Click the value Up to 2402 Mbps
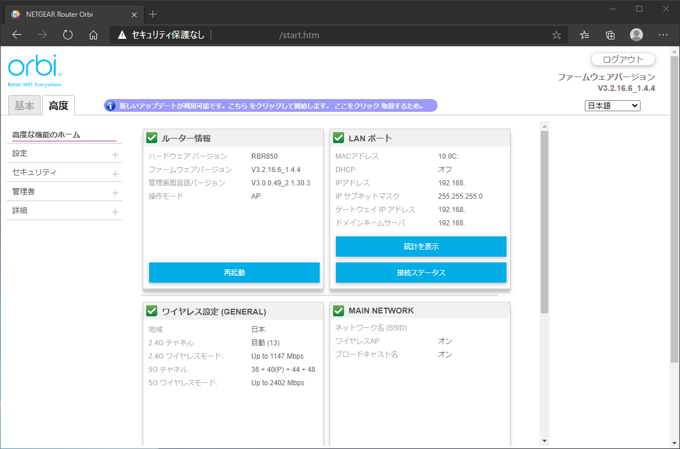The width and height of the screenshot is (680, 449). point(278,383)
